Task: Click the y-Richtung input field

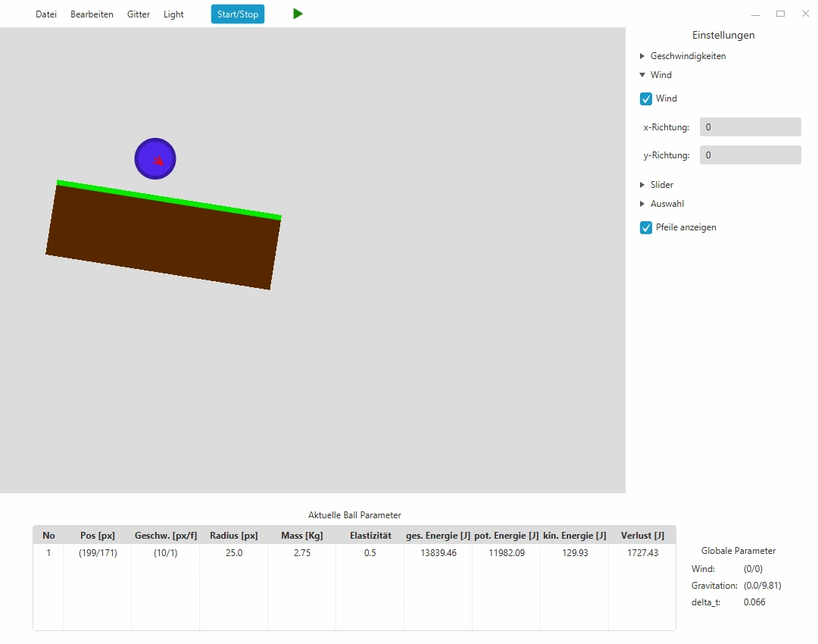Action: (750, 155)
